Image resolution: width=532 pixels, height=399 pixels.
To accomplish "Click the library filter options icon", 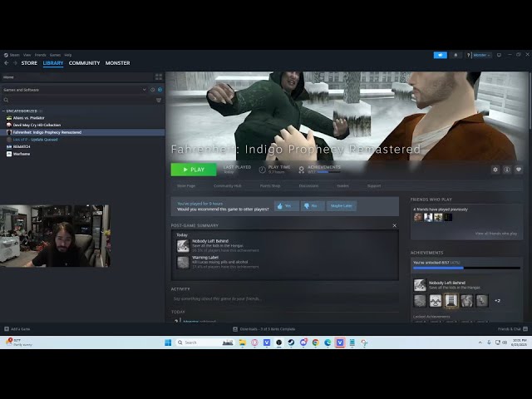I will (159, 100).
